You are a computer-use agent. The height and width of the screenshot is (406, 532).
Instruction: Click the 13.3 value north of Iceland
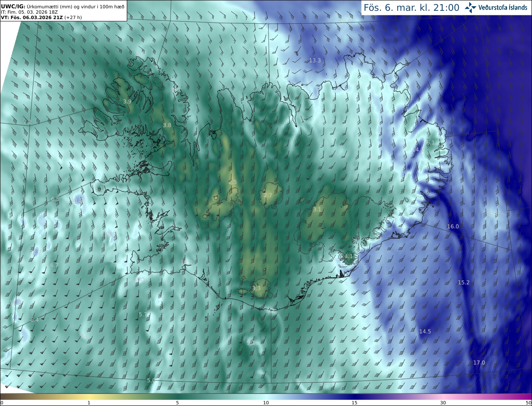coord(315,60)
